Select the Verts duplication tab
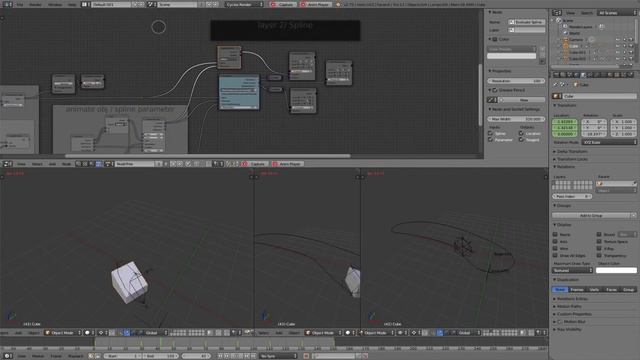 pyautogui.click(x=594, y=289)
